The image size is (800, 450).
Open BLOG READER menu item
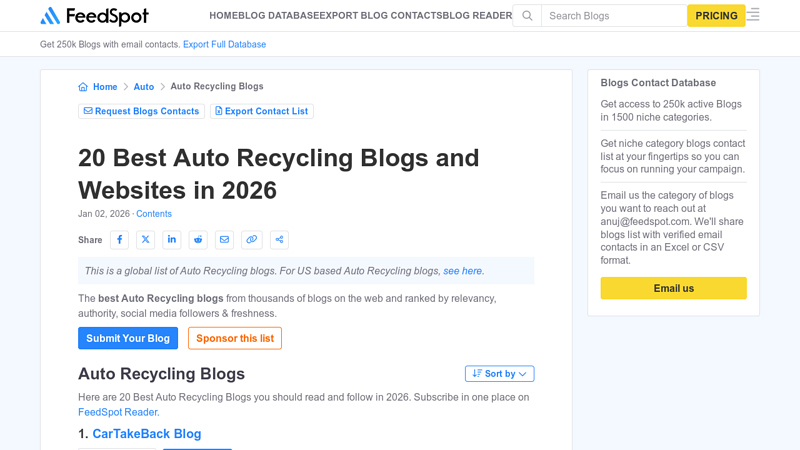click(477, 16)
